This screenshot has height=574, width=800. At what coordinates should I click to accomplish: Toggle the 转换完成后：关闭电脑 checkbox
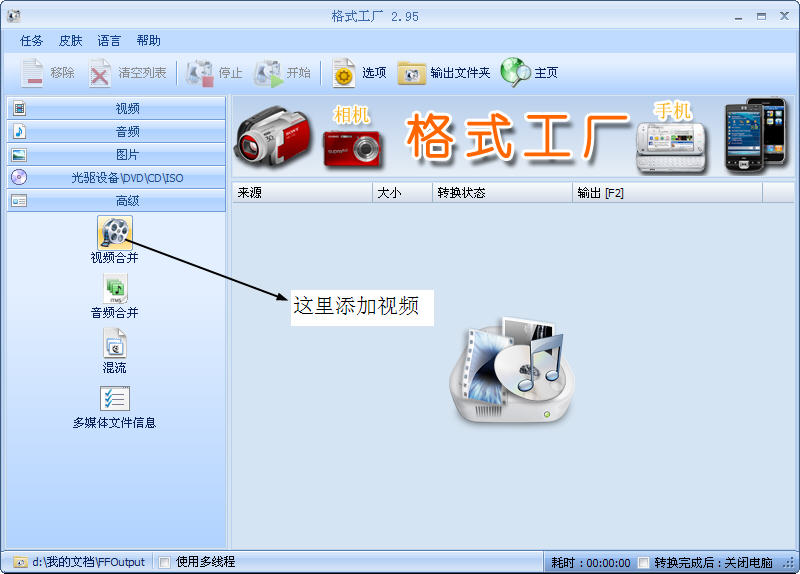pos(644,563)
